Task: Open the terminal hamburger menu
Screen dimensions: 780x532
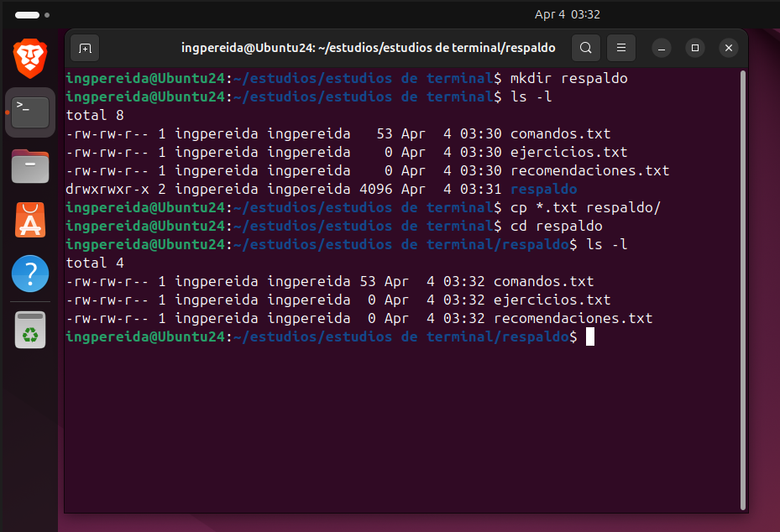Action: tap(621, 48)
